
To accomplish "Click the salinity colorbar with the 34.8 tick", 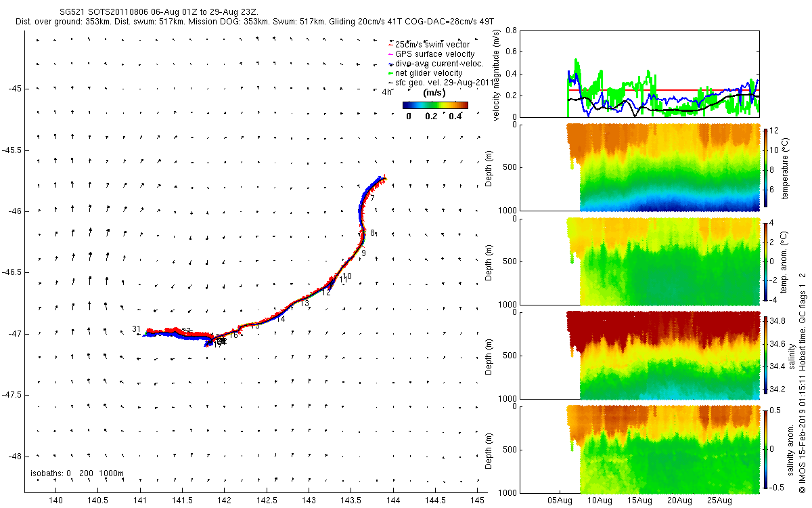I will click(765, 354).
